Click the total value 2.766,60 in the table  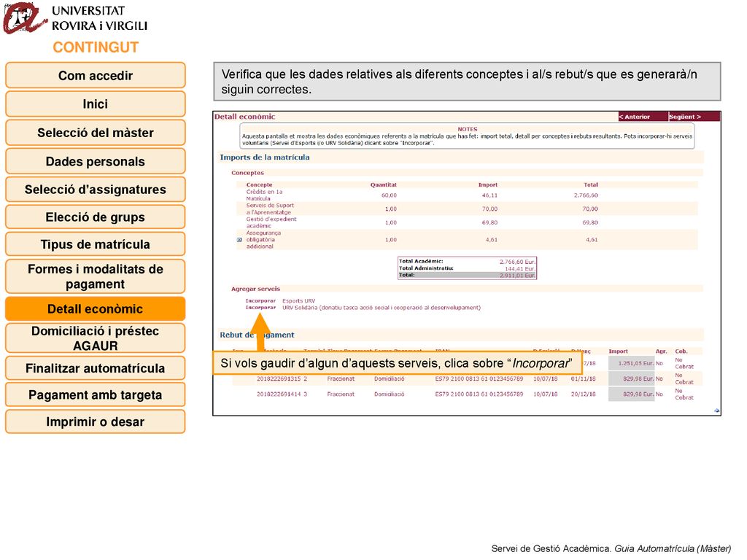click(x=586, y=195)
